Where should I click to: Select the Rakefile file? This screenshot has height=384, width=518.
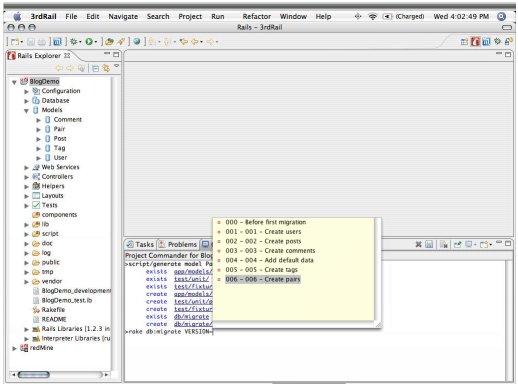[x=53, y=310]
